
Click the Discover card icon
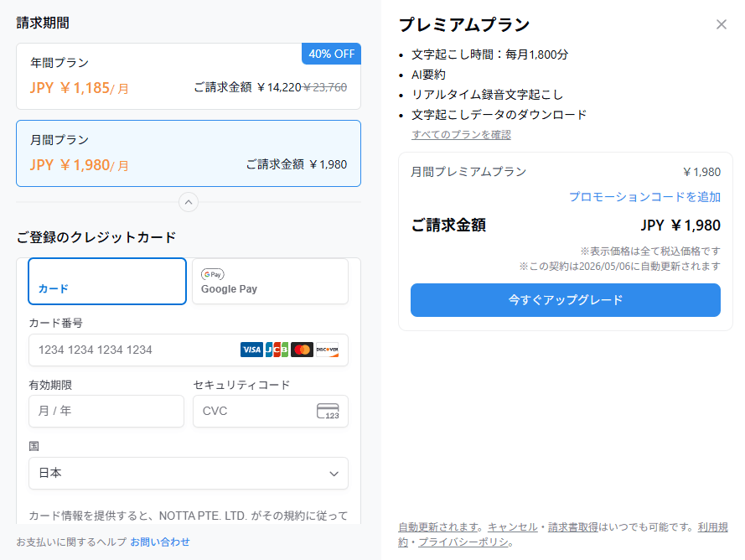coord(327,350)
